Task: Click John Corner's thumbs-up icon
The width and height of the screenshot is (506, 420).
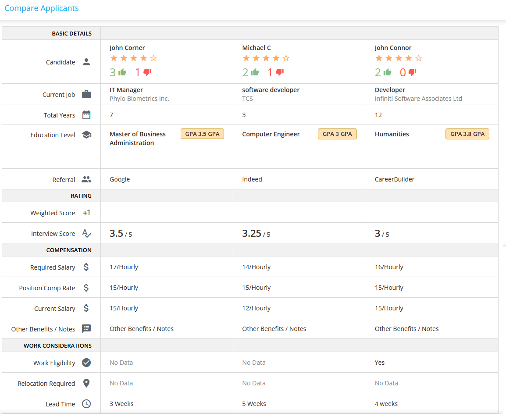Action: click(122, 72)
